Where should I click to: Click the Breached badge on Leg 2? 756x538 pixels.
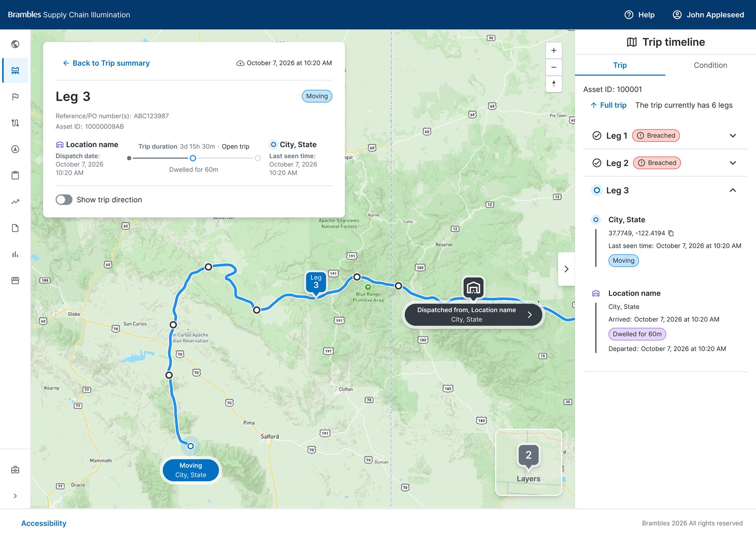pos(657,163)
